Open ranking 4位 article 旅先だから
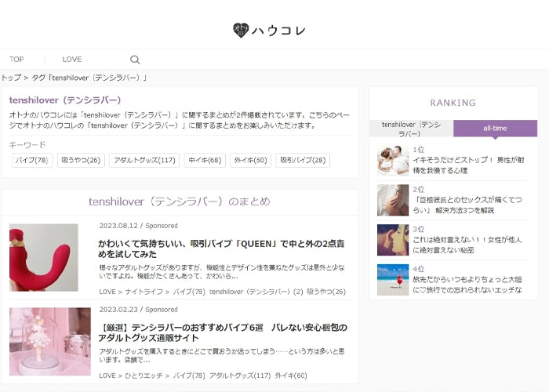Image resolution: width=549 pixels, height=392 pixels. click(x=467, y=285)
